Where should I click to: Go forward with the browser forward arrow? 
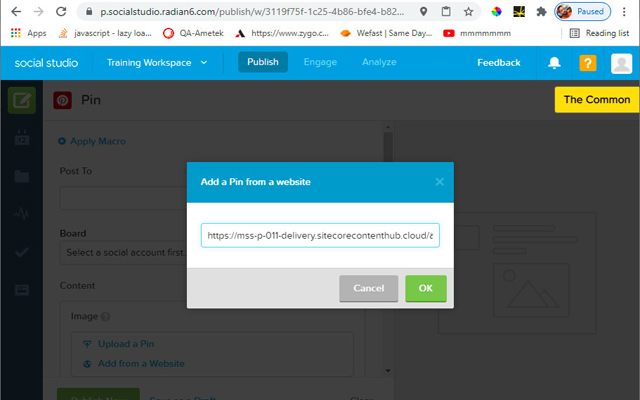point(38,12)
